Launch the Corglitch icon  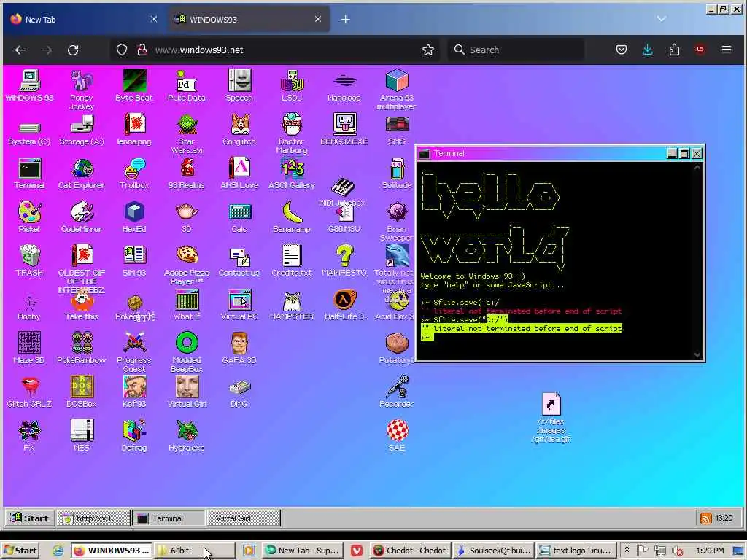click(x=239, y=129)
